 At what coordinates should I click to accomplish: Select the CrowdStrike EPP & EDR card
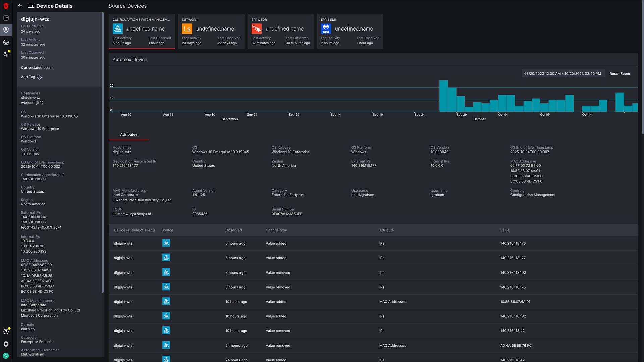(280, 31)
